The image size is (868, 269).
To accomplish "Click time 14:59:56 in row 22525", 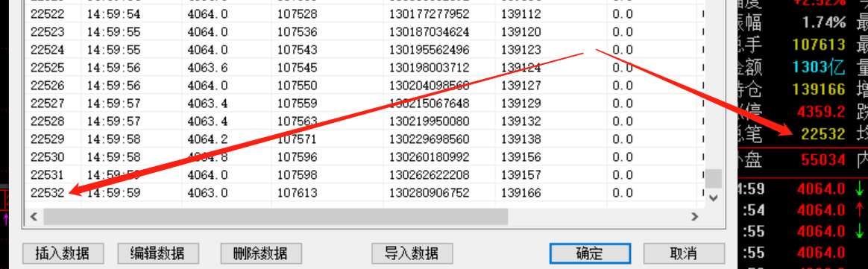I will coord(113,68).
